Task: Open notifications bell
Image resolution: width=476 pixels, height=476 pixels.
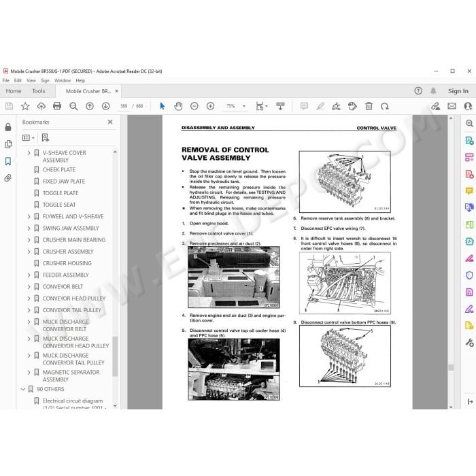Action: [434, 90]
